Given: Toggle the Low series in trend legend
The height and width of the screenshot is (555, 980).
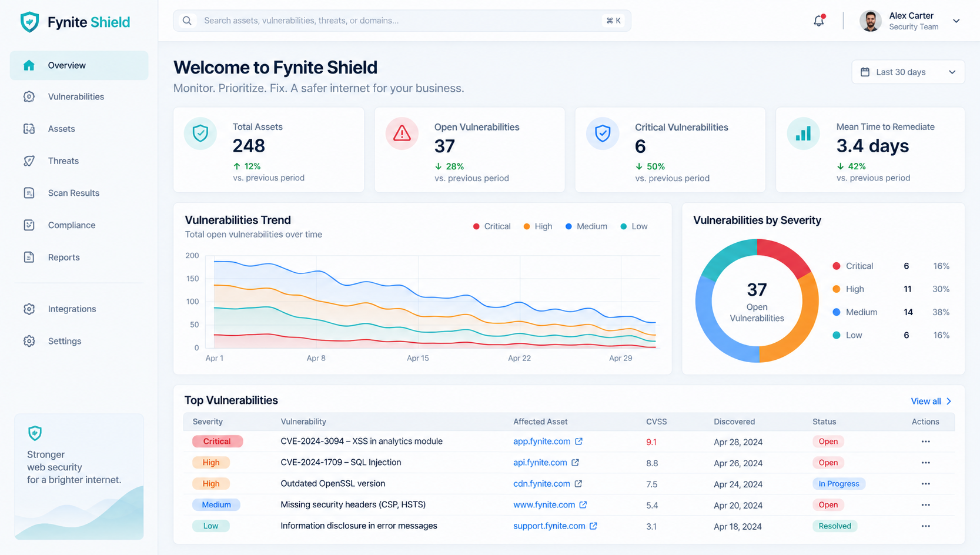Looking at the screenshot, I should coord(634,226).
